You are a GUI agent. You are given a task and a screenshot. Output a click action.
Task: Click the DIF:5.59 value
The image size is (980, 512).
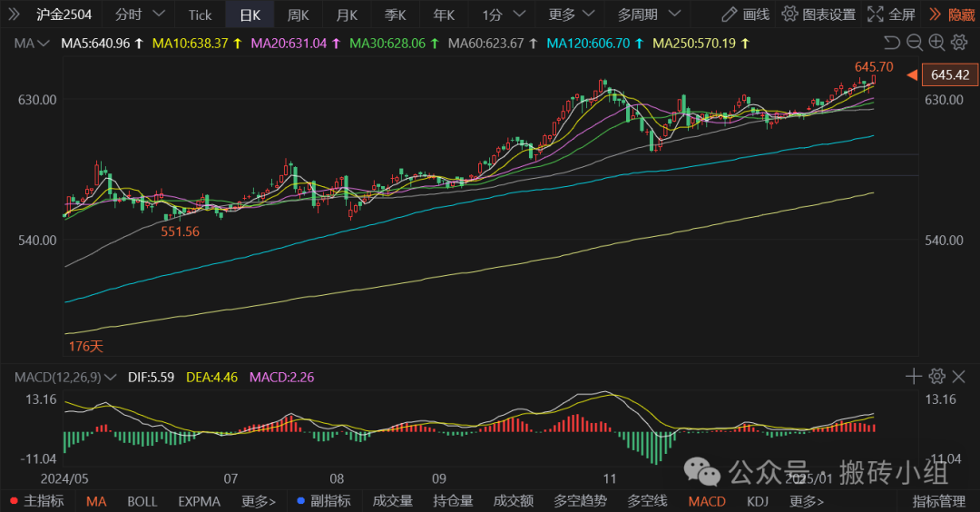click(x=151, y=378)
